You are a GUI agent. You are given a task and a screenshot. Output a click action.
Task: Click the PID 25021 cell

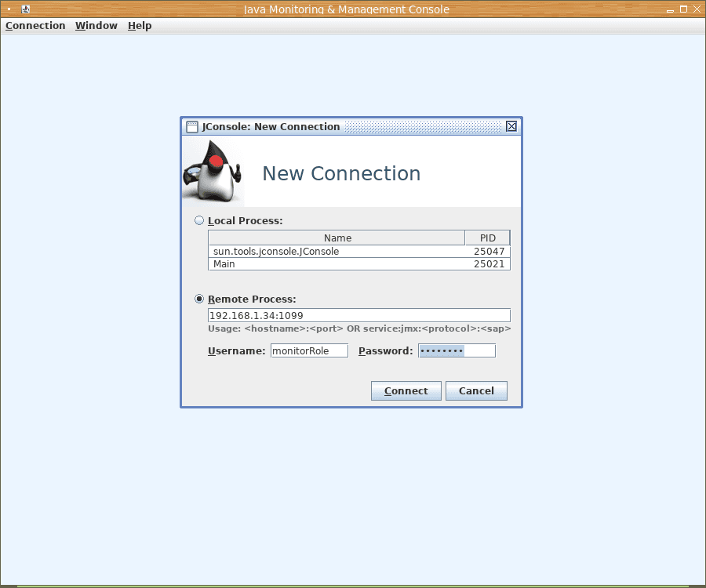pyautogui.click(x=489, y=263)
